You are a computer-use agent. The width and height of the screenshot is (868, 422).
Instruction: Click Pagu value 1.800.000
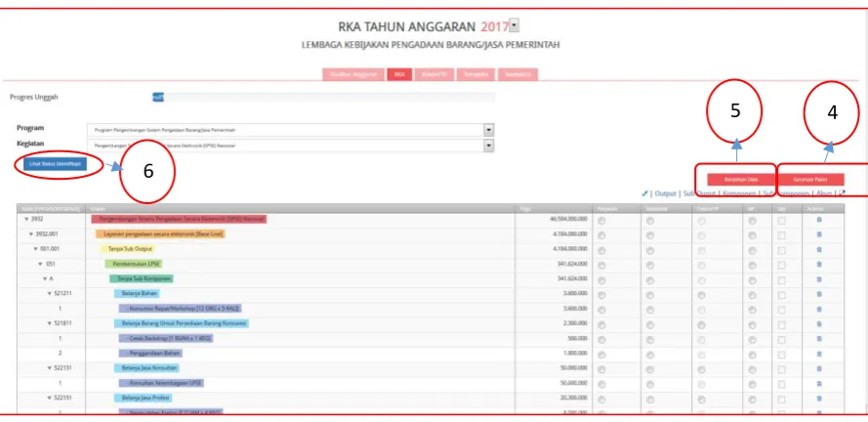pos(573,353)
